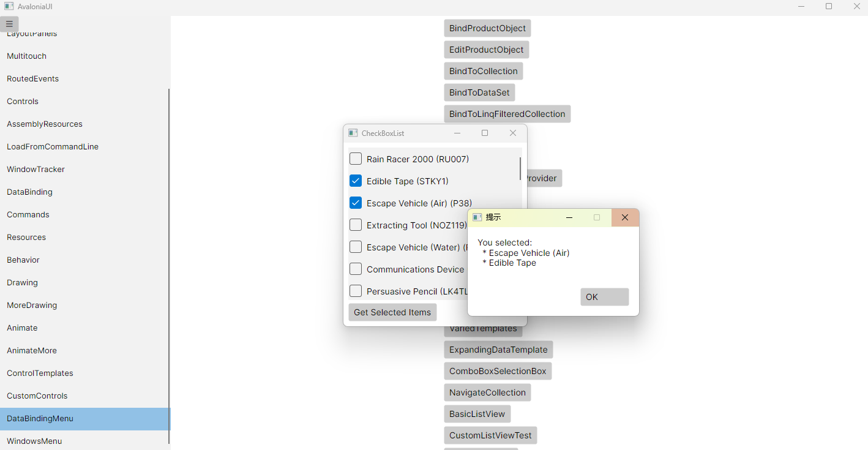Uncheck the Edible Tape (STKY1) checkbox
The image size is (868, 450).
point(356,181)
